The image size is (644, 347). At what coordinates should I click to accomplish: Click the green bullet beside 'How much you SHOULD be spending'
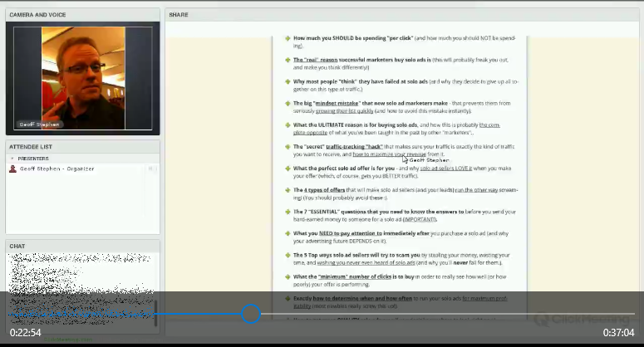click(288, 38)
